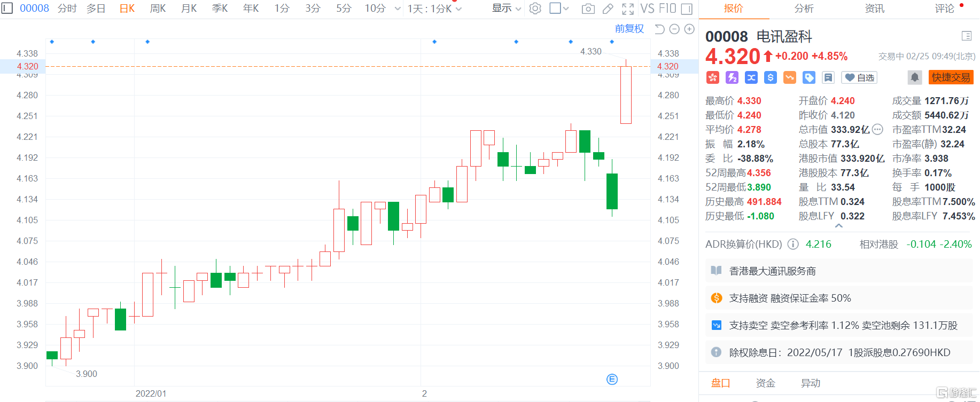The image size is (980, 402).
Task: Toggle the left sidebar panel icon
Action: tap(6, 8)
